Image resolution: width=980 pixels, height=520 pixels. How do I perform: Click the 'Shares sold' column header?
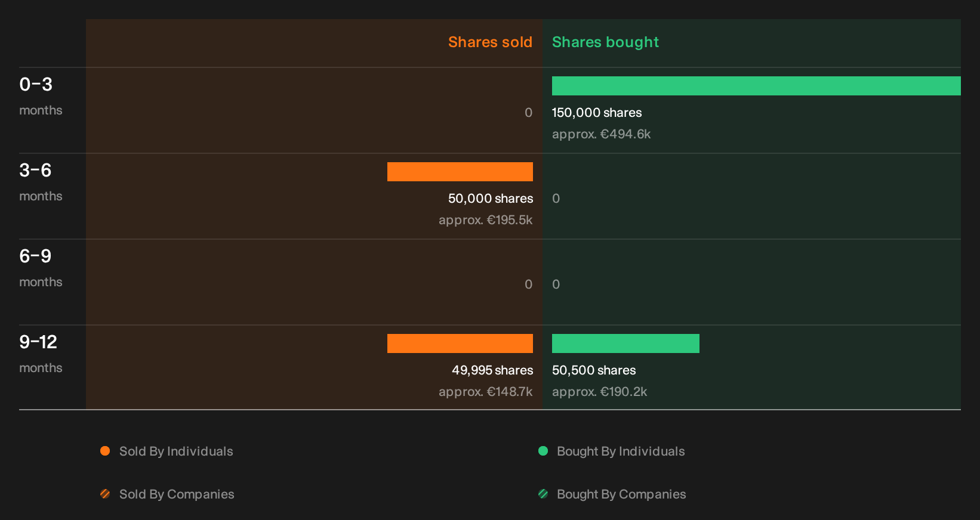(x=490, y=42)
